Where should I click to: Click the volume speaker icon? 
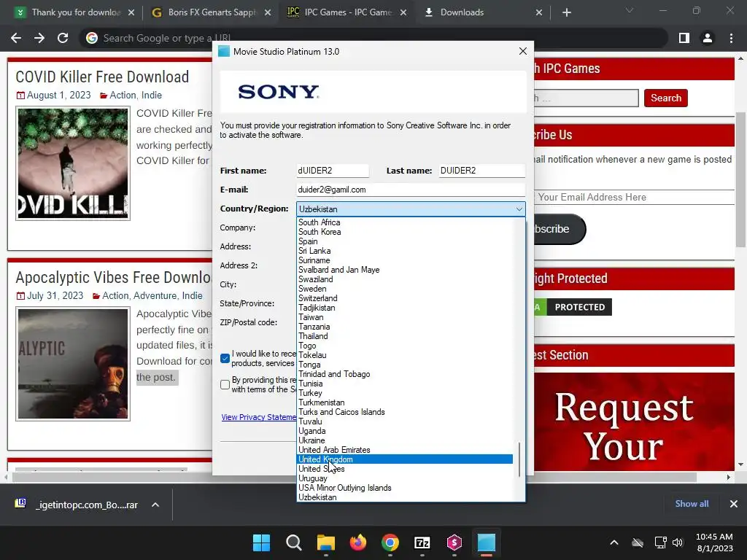[678, 542]
